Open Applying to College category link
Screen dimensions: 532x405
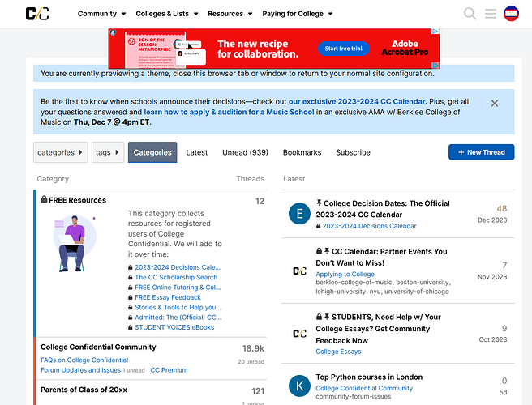click(345, 274)
